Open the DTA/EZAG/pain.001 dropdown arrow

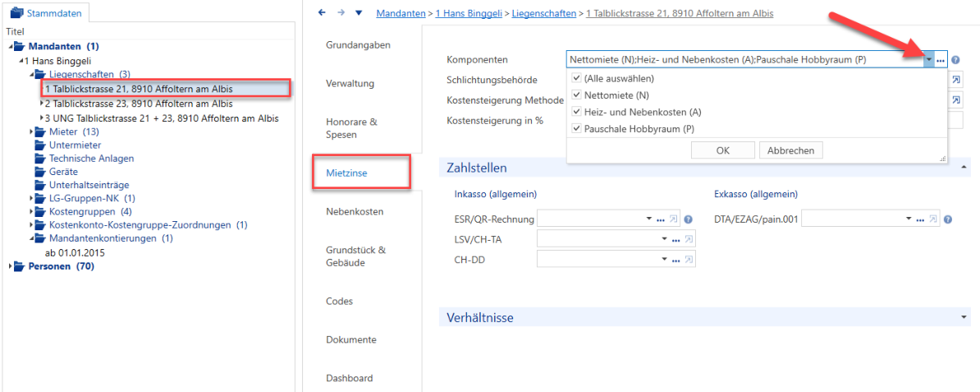(x=909, y=219)
